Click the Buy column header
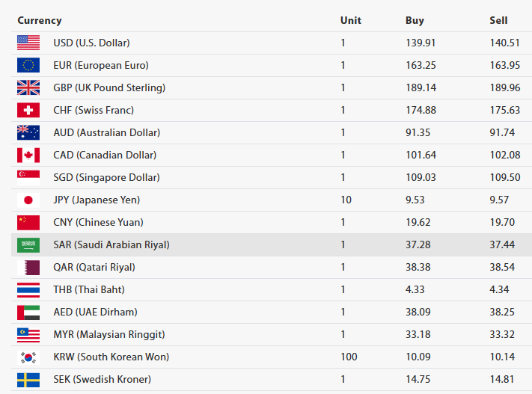Viewport: 532px width, 394px height. coord(415,20)
